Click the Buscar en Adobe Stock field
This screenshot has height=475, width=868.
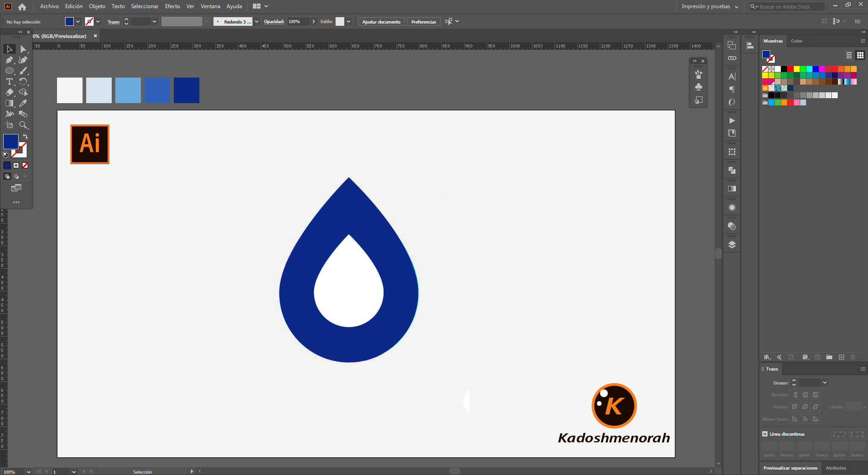tap(787, 6)
